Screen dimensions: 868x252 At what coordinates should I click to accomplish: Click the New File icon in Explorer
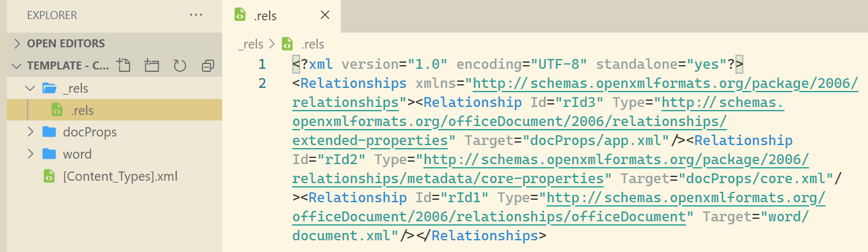pos(123,65)
